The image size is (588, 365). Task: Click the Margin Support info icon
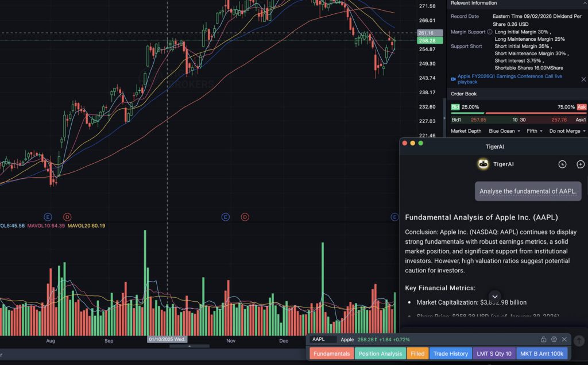coord(489,32)
